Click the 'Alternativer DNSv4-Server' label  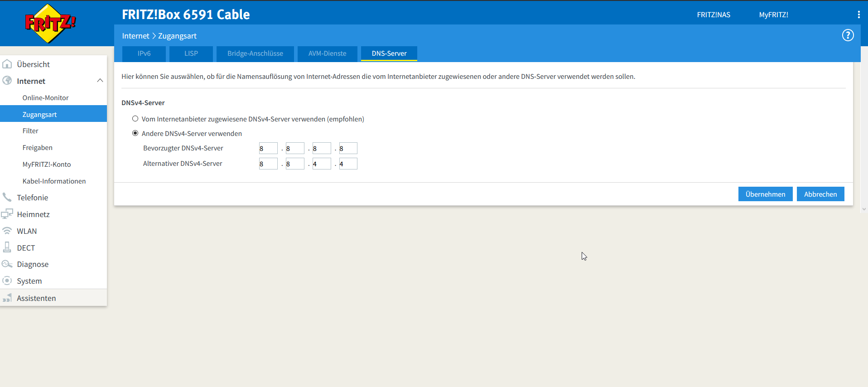tap(183, 164)
